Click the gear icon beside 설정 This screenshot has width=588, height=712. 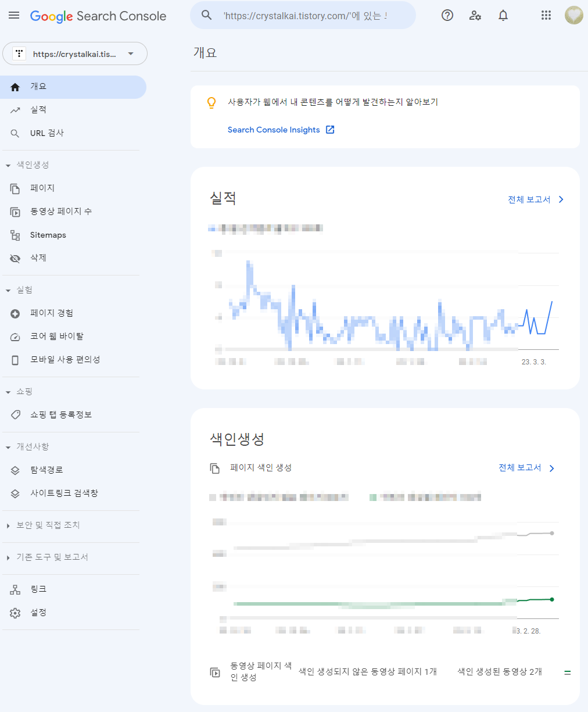[15, 613]
